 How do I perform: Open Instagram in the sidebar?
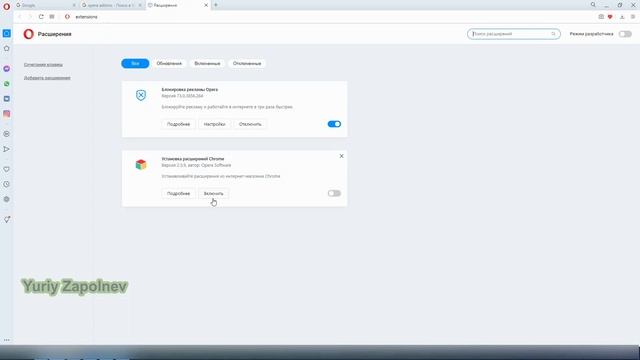coord(7,114)
